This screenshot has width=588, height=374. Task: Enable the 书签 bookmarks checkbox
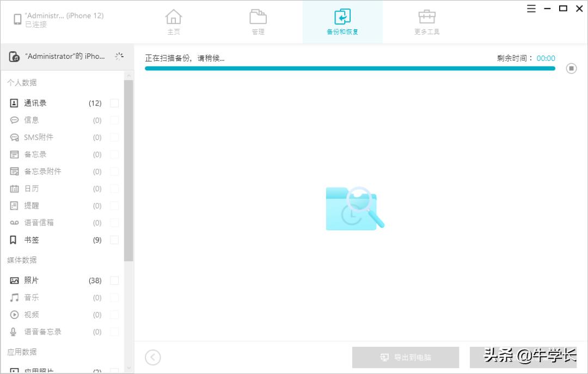pyautogui.click(x=114, y=240)
